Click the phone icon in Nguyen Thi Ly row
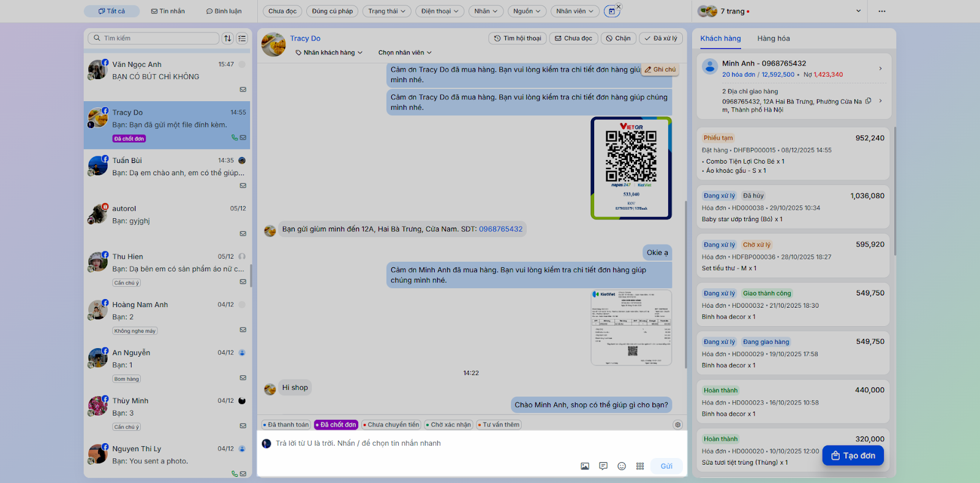This screenshot has height=483, width=980. coord(235,474)
